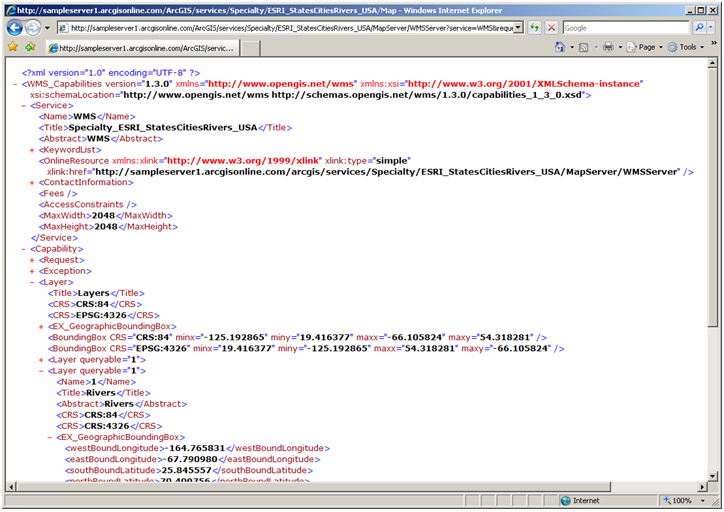Click the Home toolbar icon
This screenshot has width=724, height=512.
[560, 47]
